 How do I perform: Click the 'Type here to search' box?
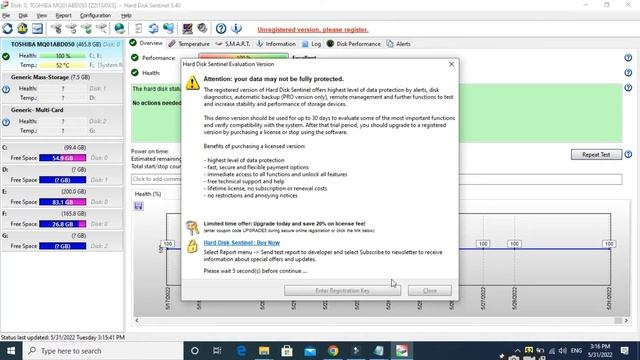click(x=103, y=351)
